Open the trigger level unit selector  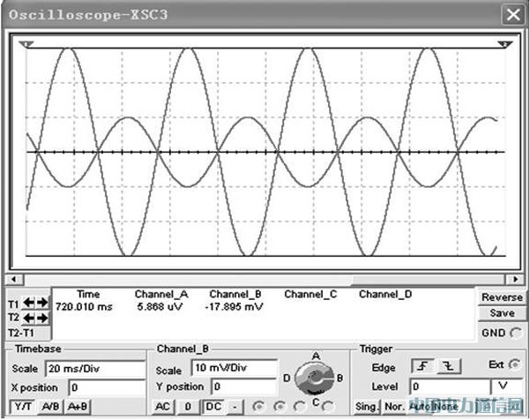504,386
